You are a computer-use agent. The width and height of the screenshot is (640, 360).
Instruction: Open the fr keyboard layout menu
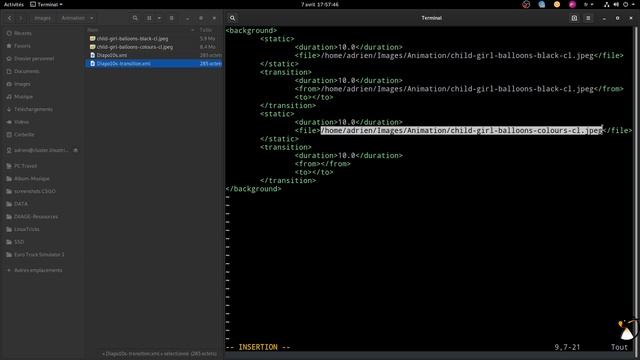pos(588,4)
